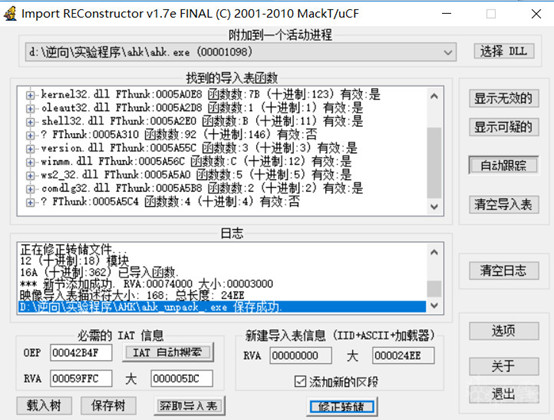Click the imports list scroll up arrow
The height and width of the screenshot is (420, 554).
[434, 96]
